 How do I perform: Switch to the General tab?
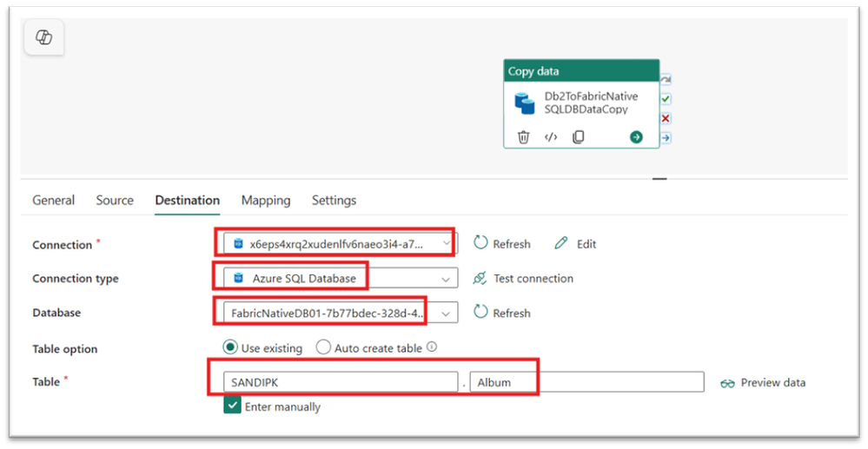53,201
